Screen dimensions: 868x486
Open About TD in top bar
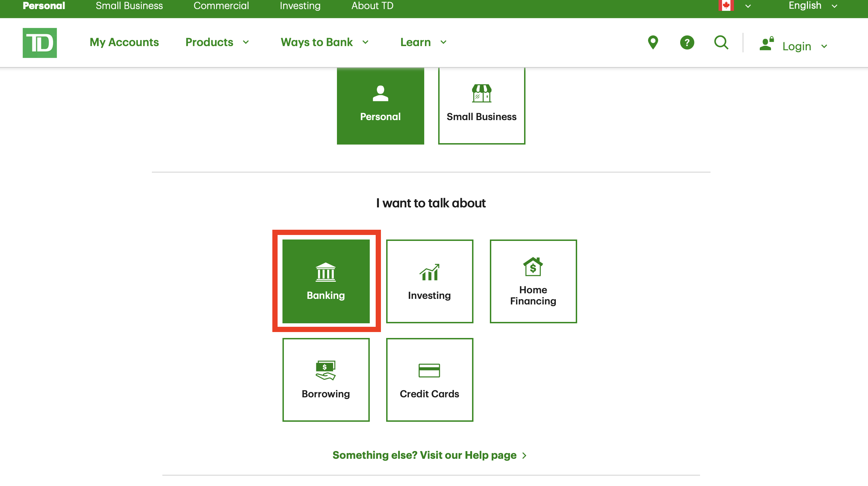click(372, 6)
